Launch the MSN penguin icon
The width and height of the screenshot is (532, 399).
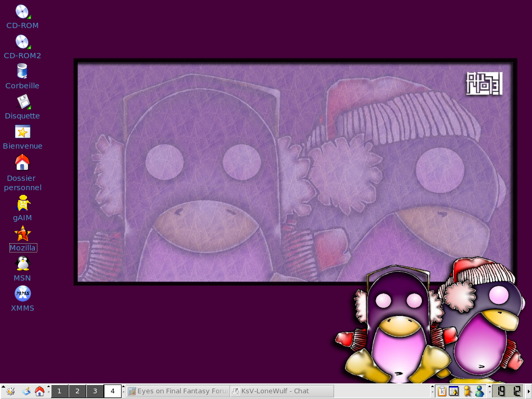pyautogui.click(x=22, y=263)
